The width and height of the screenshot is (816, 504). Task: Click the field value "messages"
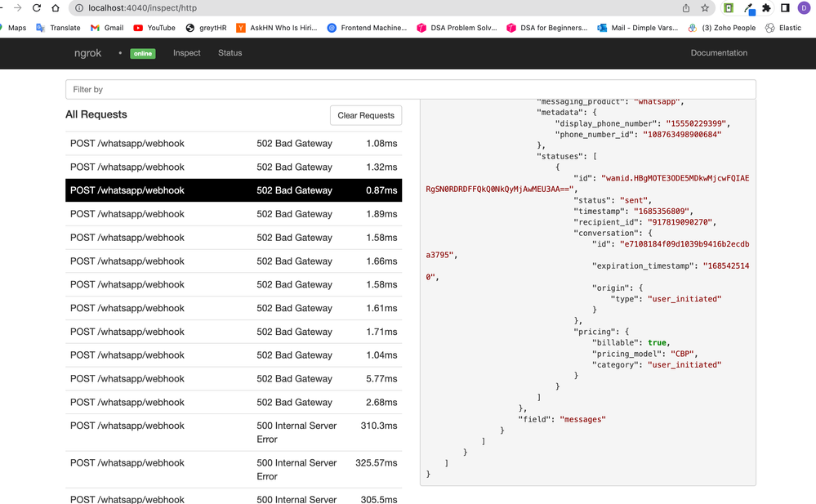(x=583, y=420)
